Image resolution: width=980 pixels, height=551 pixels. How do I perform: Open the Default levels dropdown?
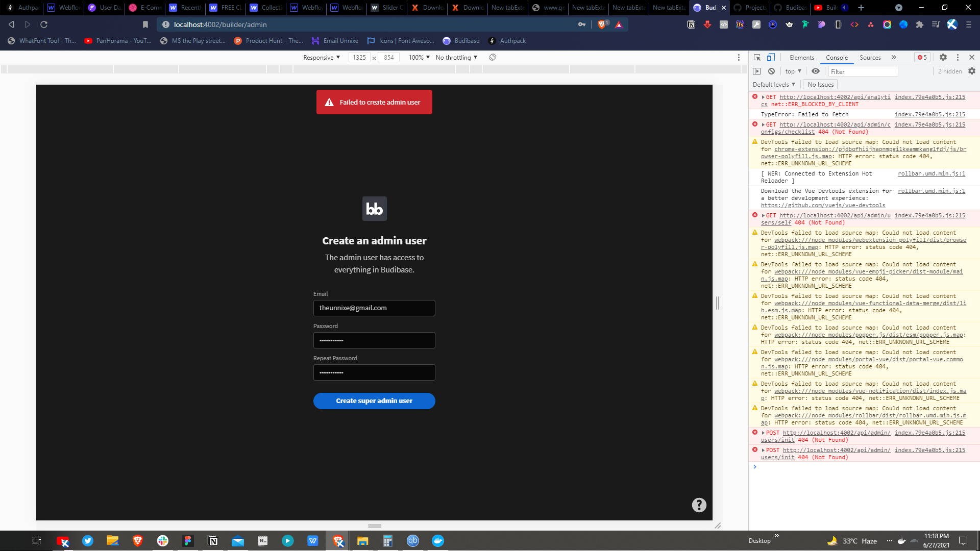pos(774,85)
